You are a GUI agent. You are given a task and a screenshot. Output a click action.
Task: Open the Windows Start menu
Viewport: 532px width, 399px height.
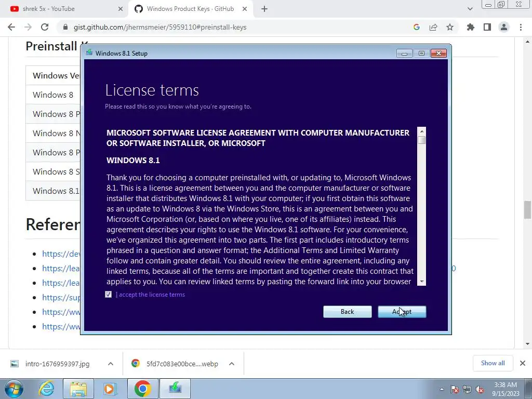pos(14,389)
